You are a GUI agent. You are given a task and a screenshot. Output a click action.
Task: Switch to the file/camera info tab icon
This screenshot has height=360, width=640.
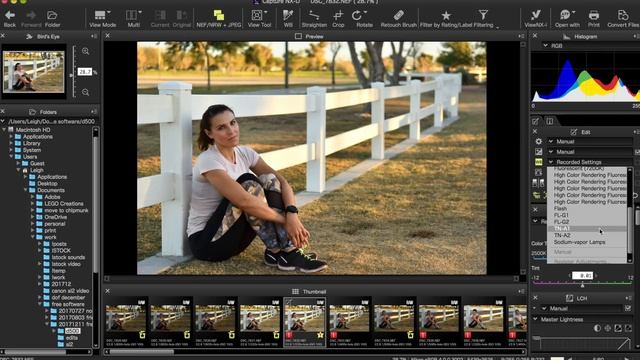tap(550, 121)
